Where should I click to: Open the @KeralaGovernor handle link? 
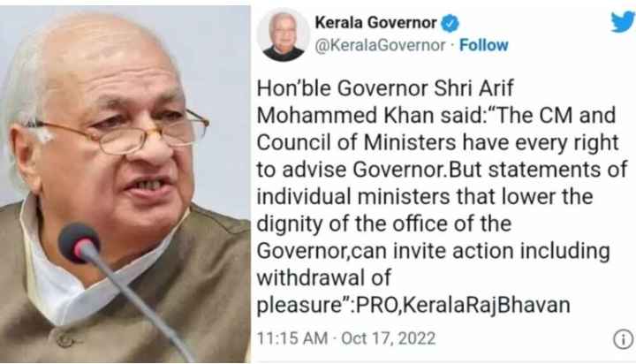380,45
